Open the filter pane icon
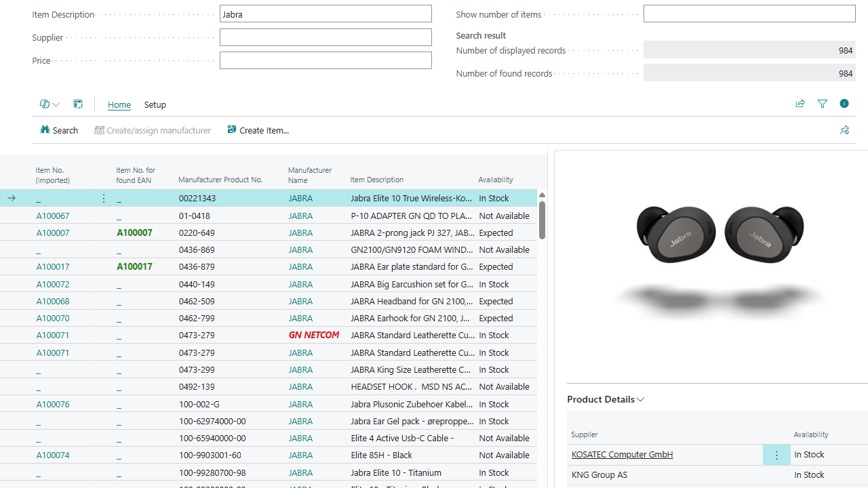The height and width of the screenshot is (488, 868). click(823, 104)
